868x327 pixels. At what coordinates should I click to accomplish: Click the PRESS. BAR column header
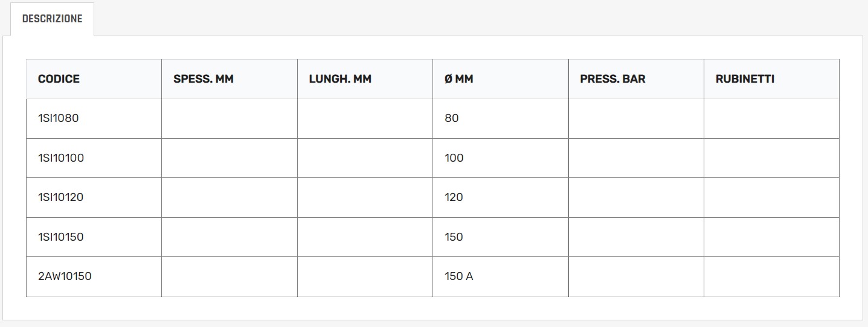click(612, 79)
